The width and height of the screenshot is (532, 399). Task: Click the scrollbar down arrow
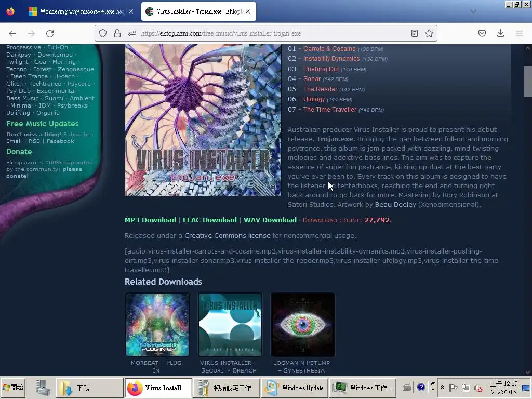(x=528, y=372)
